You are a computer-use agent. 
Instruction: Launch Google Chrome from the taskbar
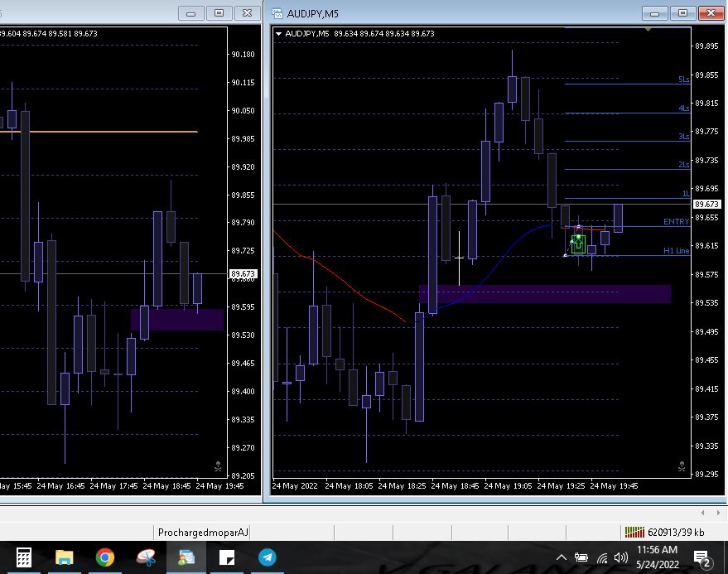click(x=105, y=557)
